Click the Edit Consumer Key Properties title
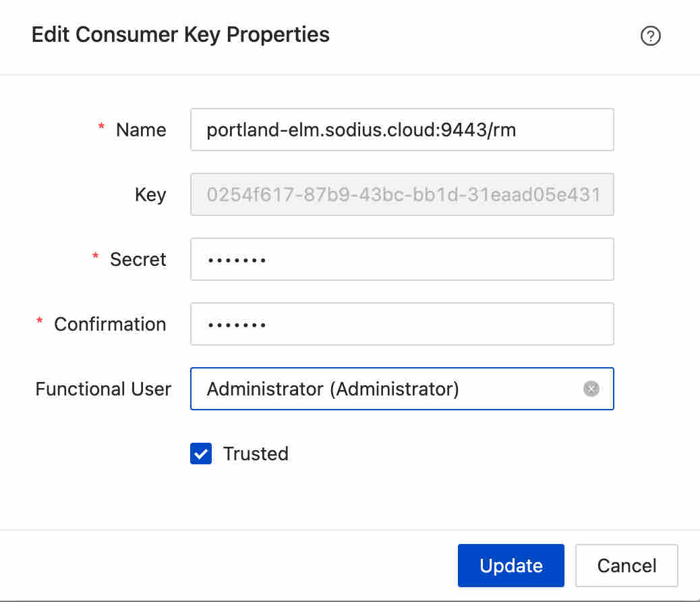This screenshot has height=602, width=700. point(180,35)
